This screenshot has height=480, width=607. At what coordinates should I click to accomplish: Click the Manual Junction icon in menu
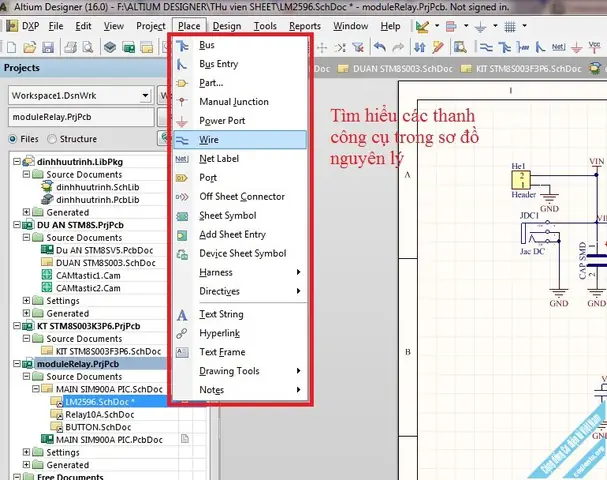(x=182, y=102)
